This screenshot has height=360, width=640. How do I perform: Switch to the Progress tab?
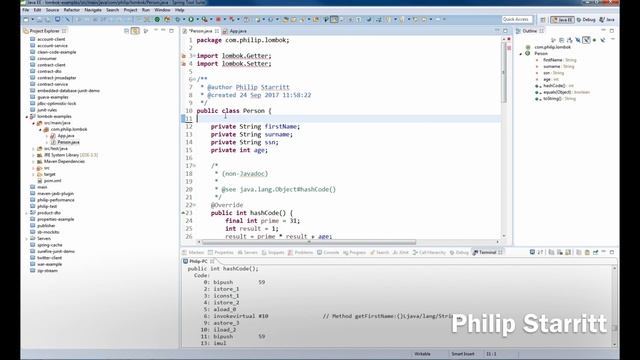[x=355, y=253]
